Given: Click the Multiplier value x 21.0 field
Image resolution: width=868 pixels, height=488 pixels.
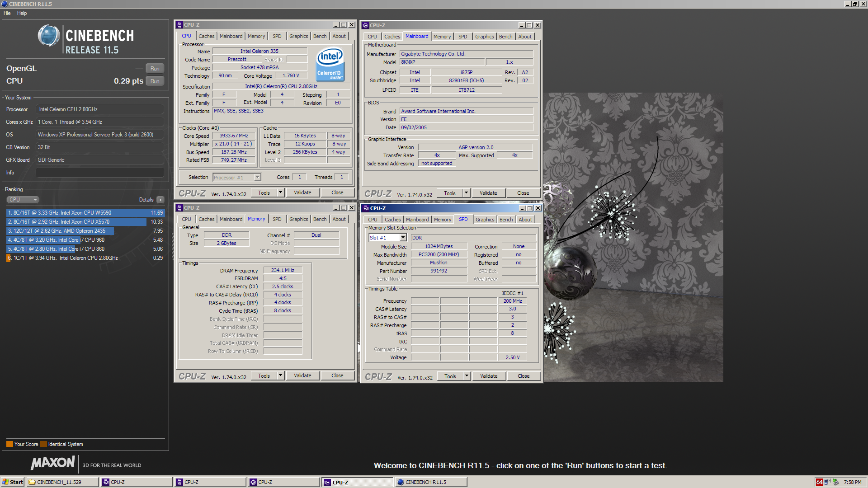Looking at the screenshot, I should tap(234, 144).
